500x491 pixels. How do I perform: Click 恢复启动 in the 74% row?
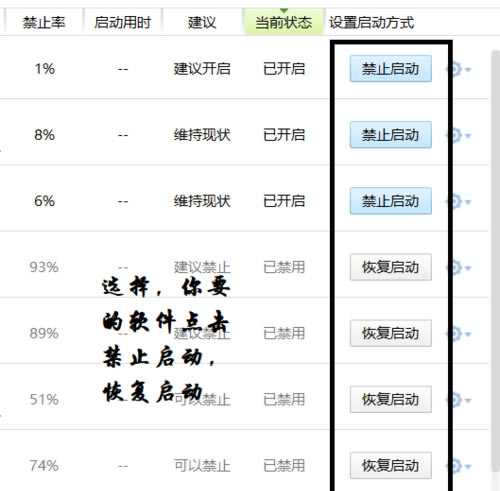pyautogui.click(x=391, y=465)
